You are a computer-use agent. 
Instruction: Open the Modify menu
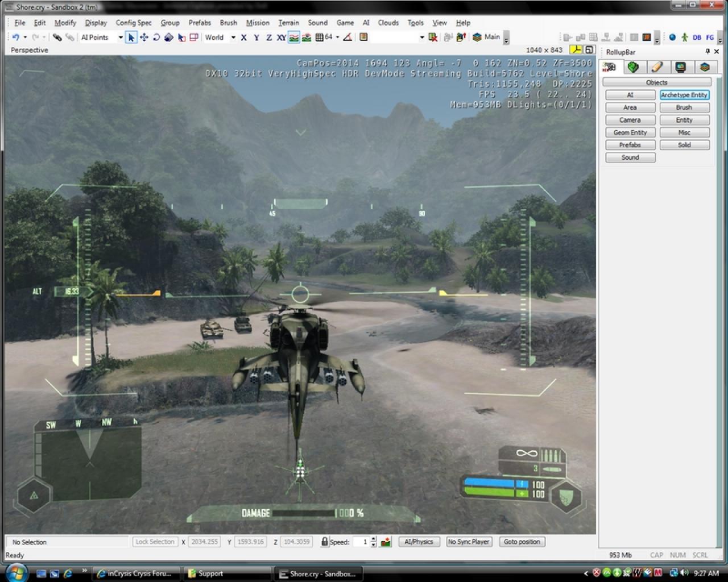65,23
